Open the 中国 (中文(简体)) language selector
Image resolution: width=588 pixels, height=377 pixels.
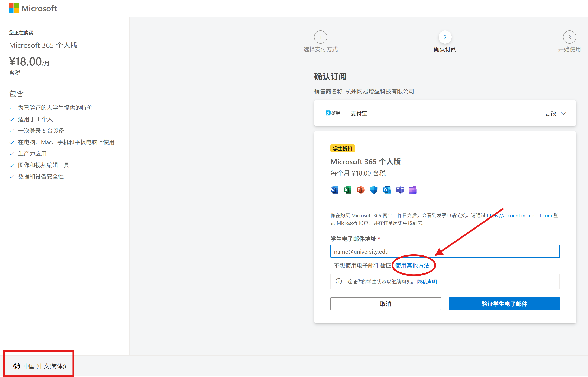click(x=40, y=366)
